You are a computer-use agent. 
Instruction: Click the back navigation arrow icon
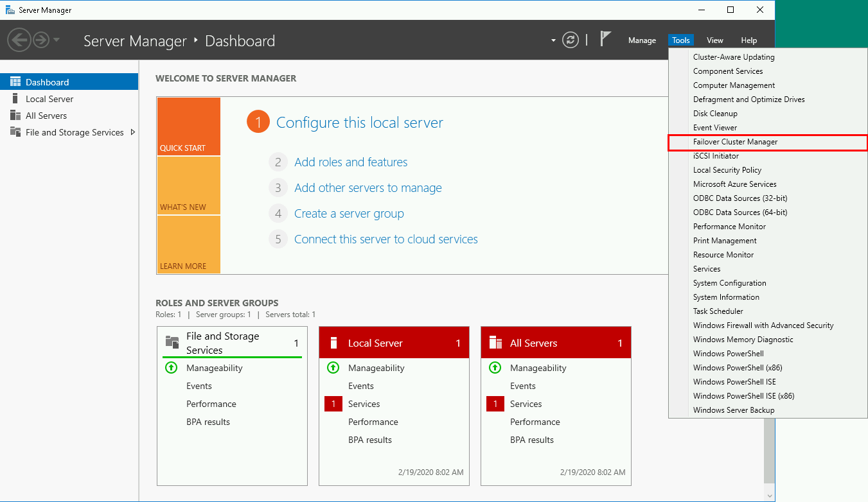coord(19,40)
